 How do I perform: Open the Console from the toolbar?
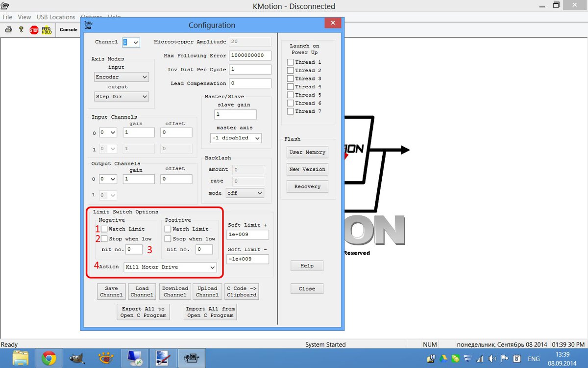[x=68, y=30]
